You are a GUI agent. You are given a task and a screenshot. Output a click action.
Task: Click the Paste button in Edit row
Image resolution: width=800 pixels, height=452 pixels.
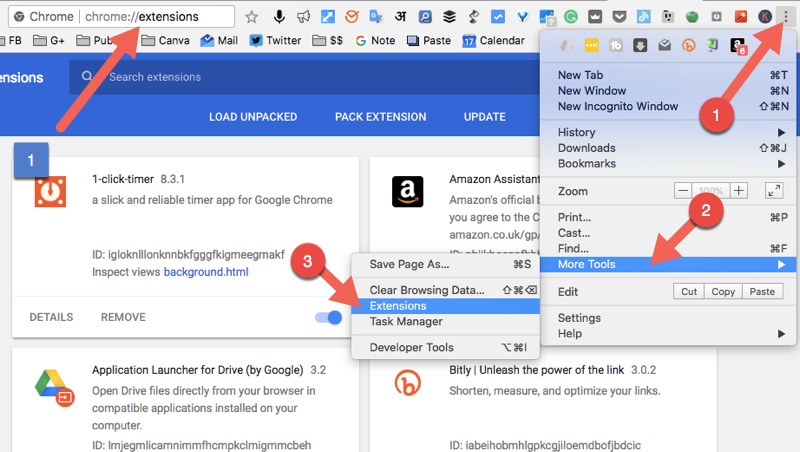[762, 291]
